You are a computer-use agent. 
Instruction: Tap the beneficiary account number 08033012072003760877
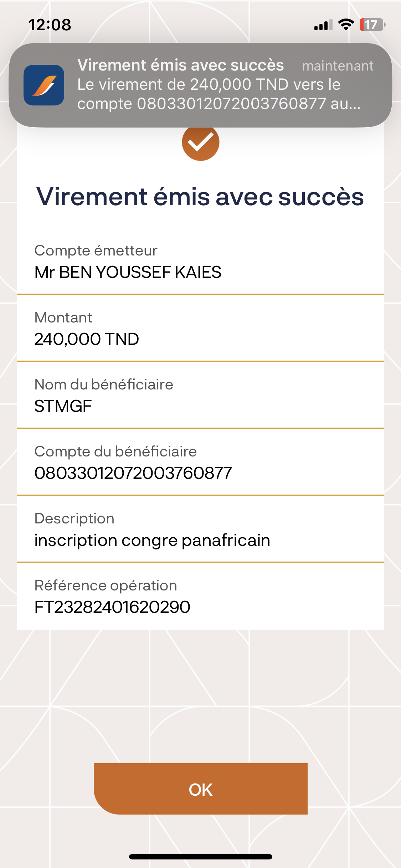tap(133, 473)
